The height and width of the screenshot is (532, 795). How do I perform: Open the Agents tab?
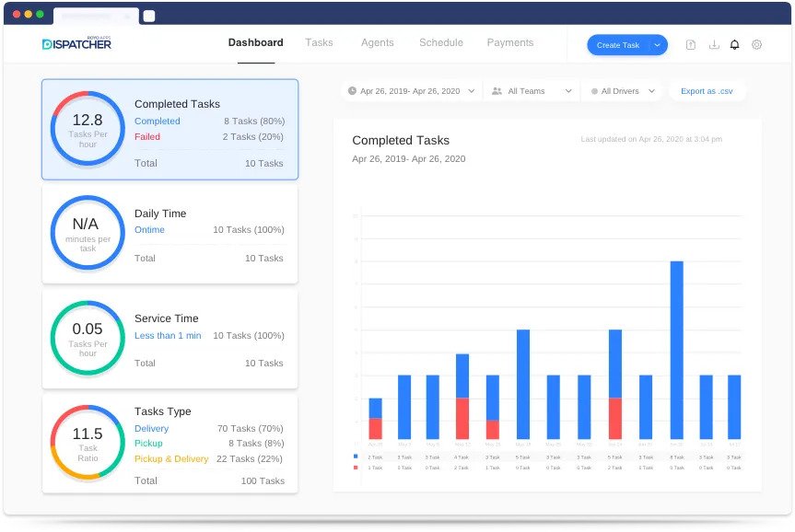[x=377, y=42]
